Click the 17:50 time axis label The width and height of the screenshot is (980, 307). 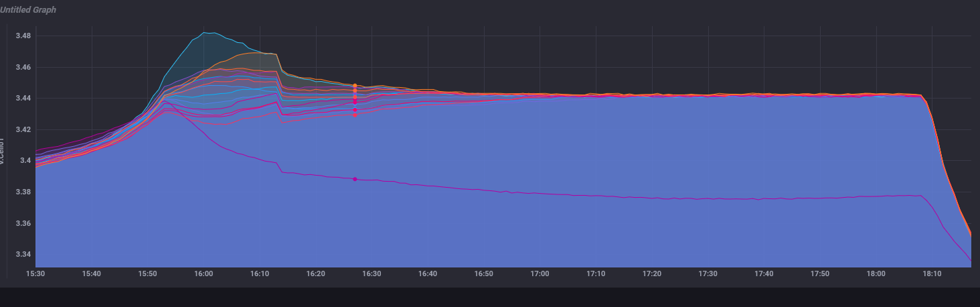pyautogui.click(x=819, y=273)
